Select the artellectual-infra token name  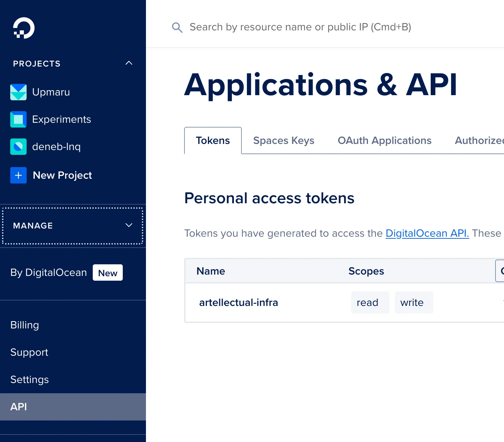(239, 303)
